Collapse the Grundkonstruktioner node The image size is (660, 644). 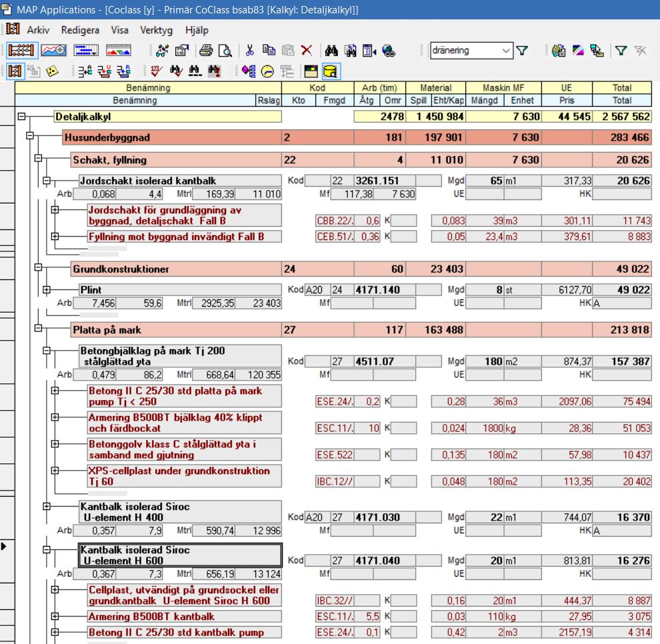coord(38,267)
